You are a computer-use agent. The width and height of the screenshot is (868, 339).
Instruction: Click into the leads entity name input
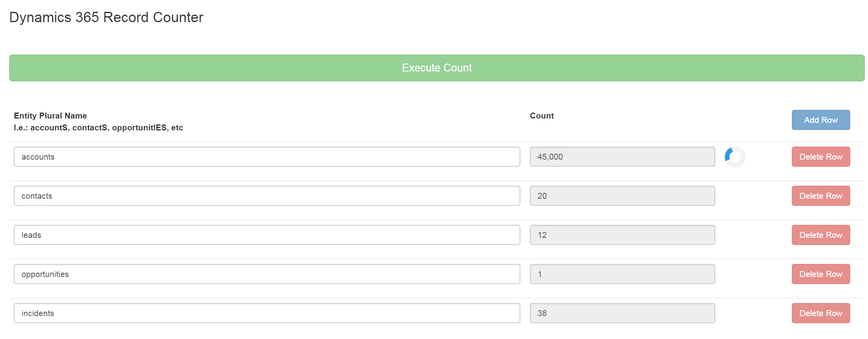click(x=267, y=235)
